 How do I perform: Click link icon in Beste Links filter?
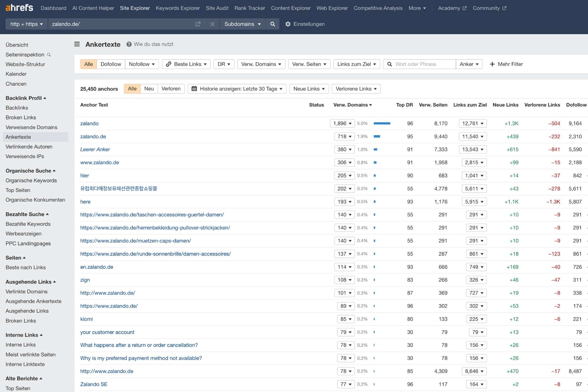coord(168,64)
